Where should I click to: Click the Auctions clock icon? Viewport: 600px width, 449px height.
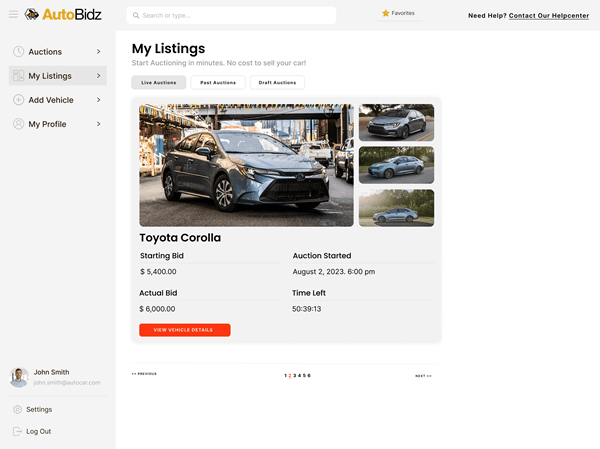[x=18, y=52]
